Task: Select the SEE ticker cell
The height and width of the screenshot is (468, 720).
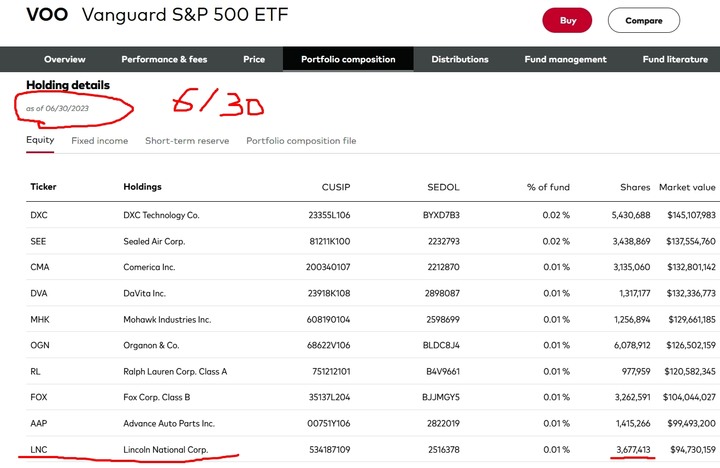Action: point(38,241)
